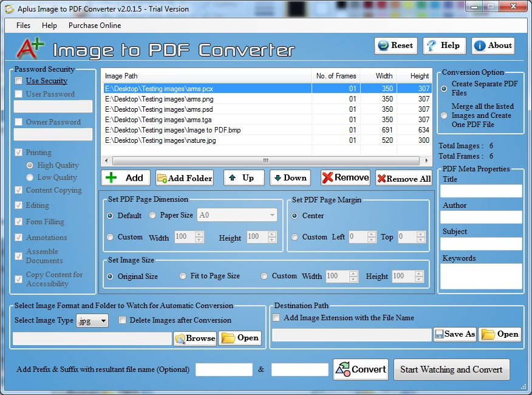Click the Keywords text box
Screen dimensions: 532x395
(x=481, y=276)
